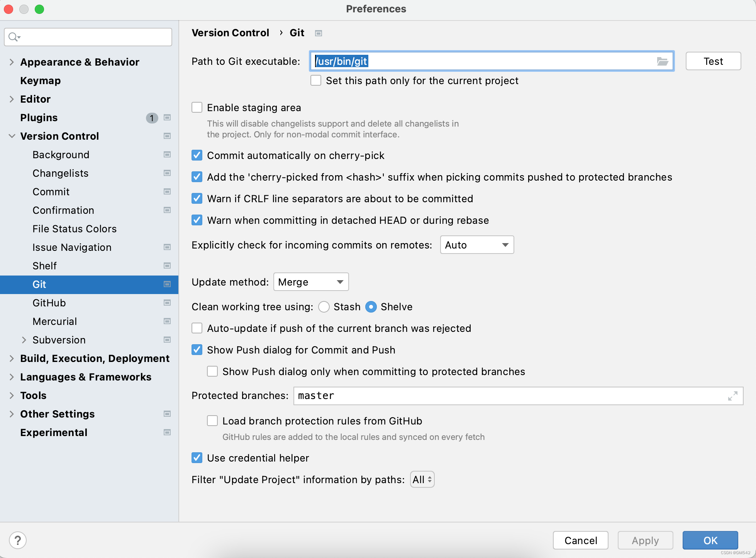Viewport: 756px width, 558px height.
Task: Check Set this path only for current project
Action: coord(316,80)
